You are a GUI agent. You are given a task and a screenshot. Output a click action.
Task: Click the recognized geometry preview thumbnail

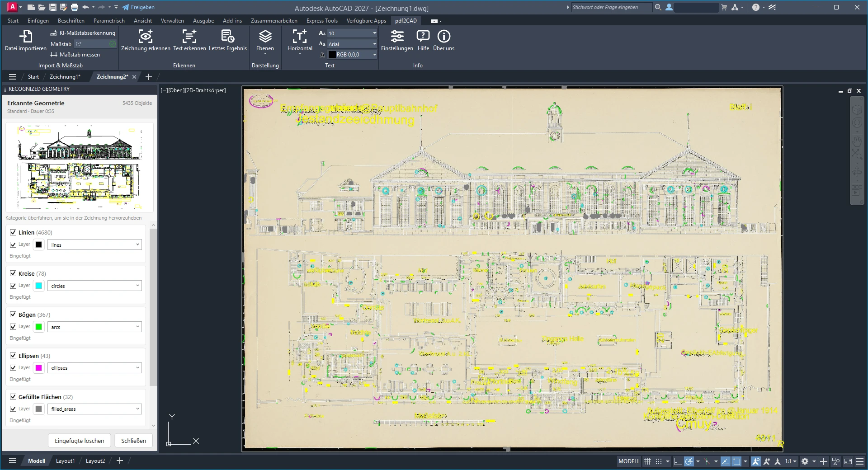80,168
